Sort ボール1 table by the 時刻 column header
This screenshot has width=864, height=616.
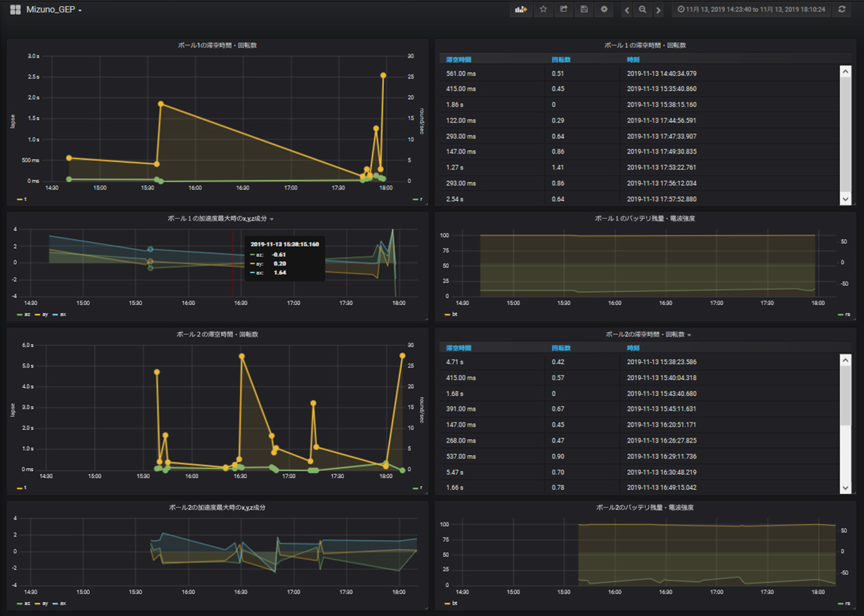633,59
